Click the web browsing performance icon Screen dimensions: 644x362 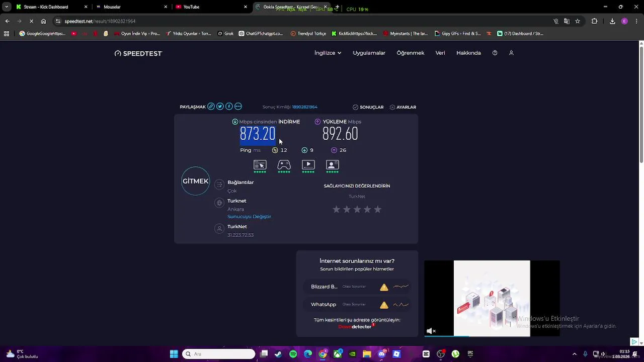tap(260, 165)
